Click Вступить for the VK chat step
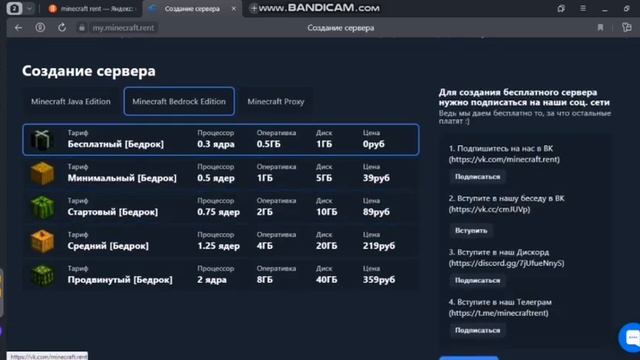This screenshot has width=640, height=360. (x=471, y=231)
